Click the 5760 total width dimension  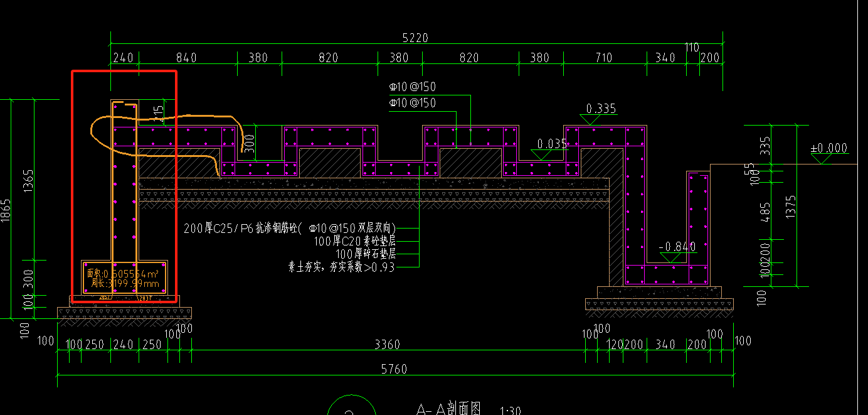pyautogui.click(x=394, y=369)
